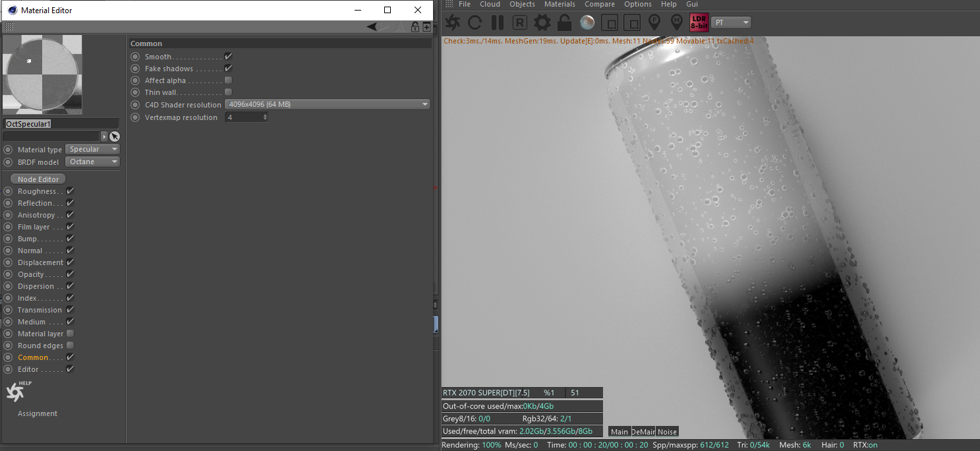This screenshot has width=980, height=451.
Task: Select the Index channel
Action: coord(27,298)
